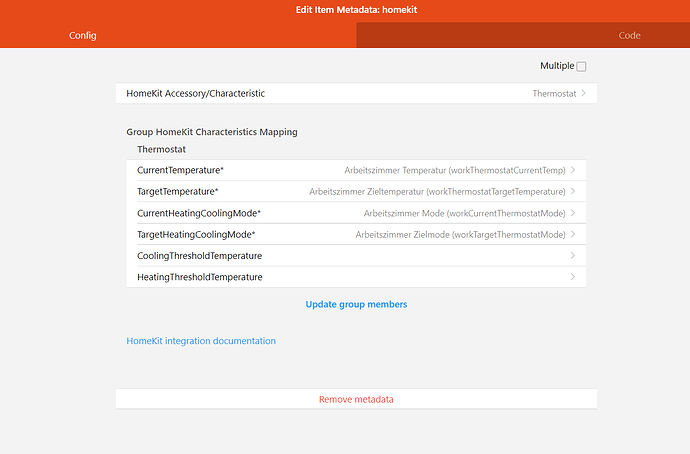Open HomeKit integration documentation link
Screen dimensions: 690x454
tap(201, 341)
